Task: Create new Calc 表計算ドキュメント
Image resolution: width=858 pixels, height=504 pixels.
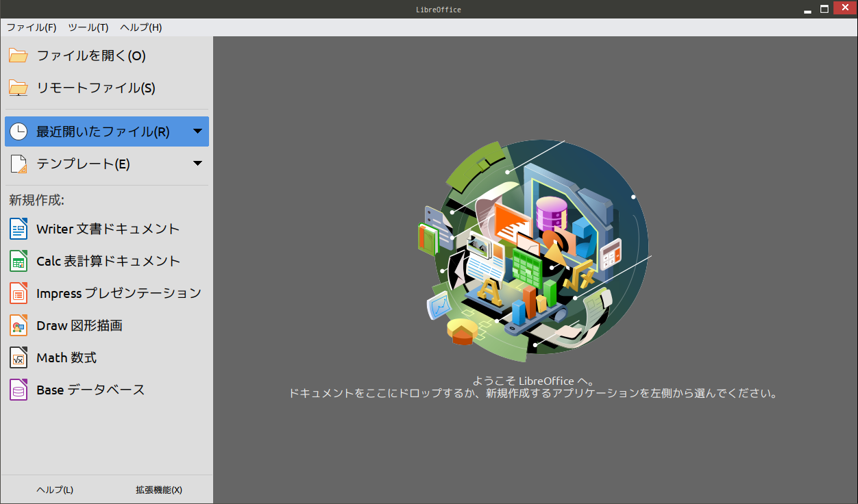Action: pos(107,261)
